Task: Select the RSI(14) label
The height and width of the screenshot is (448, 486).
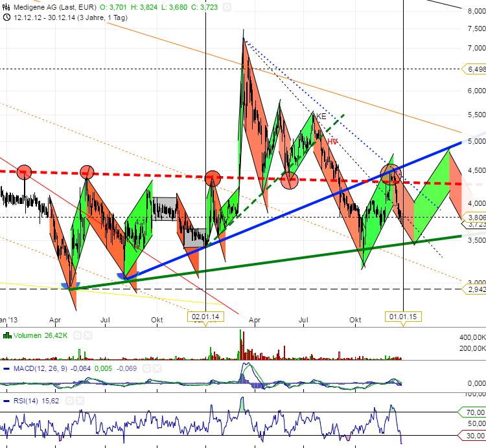Action: coord(26,401)
